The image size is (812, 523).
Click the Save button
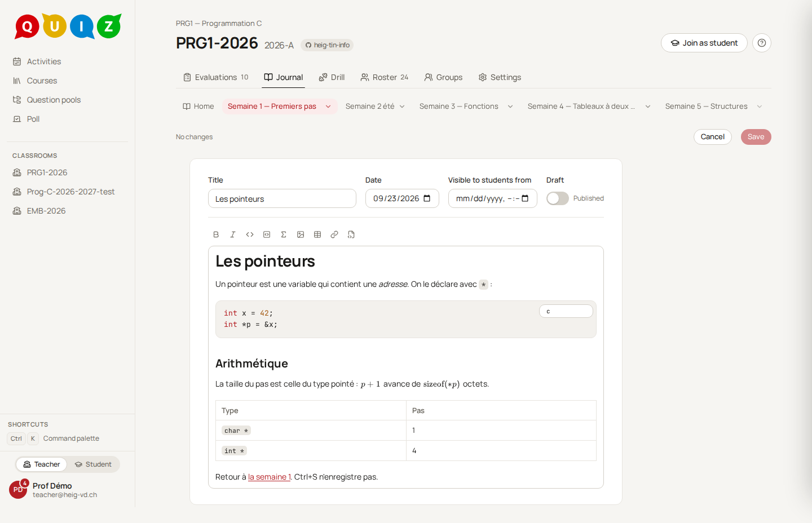pos(756,137)
